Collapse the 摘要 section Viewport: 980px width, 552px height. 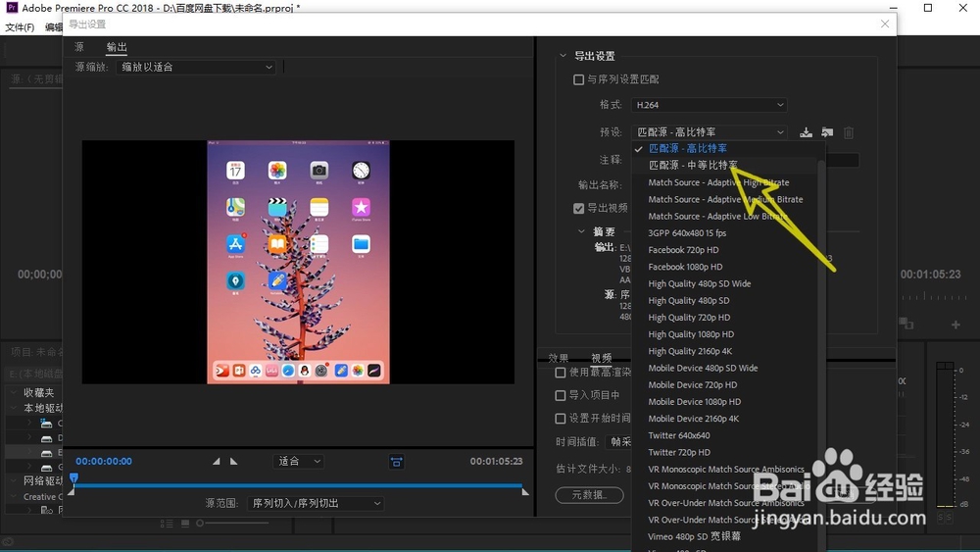[x=581, y=231]
